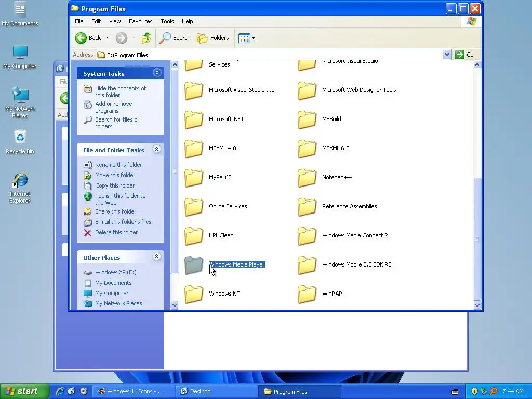Image resolution: width=532 pixels, height=399 pixels.
Task: Click the file list scroll up arrow
Action: pos(477,64)
